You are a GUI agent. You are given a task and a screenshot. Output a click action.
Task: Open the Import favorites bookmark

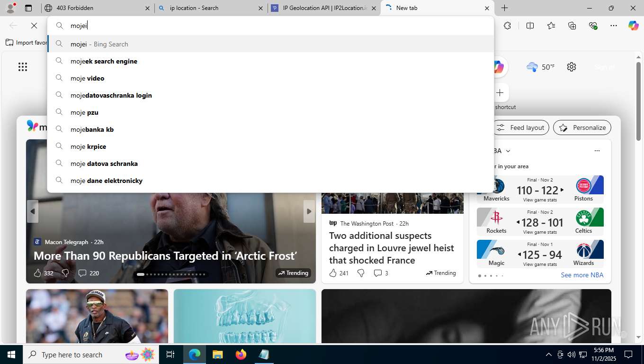click(27, 43)
